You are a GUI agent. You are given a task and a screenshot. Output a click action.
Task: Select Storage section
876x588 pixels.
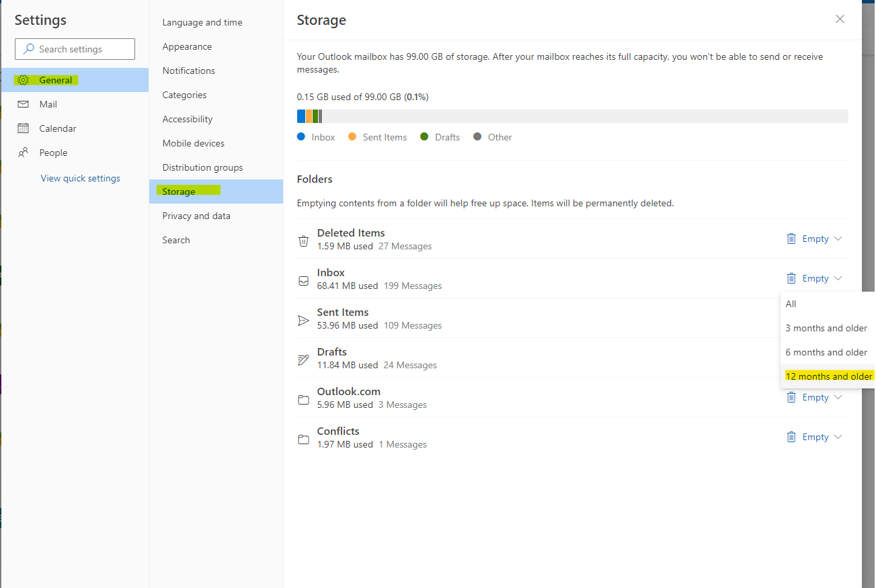coord(216,192)
